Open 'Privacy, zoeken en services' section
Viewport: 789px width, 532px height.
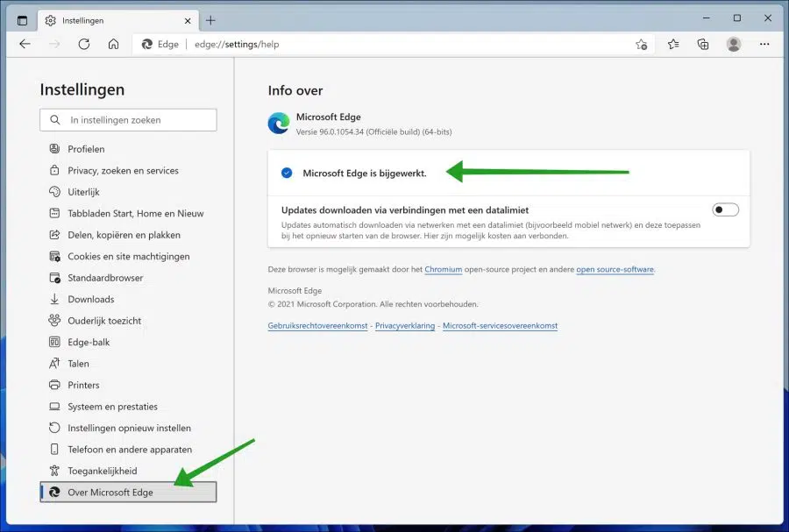point(128,170)
